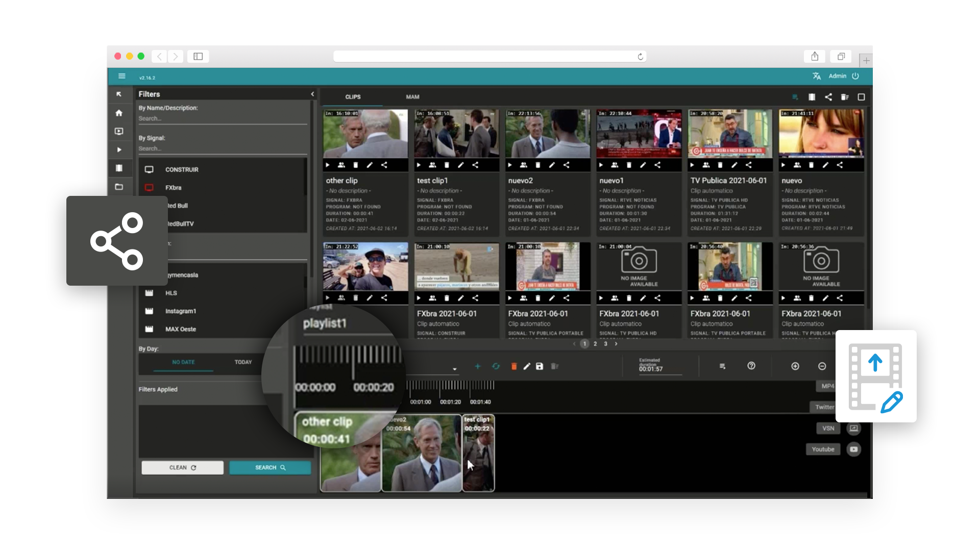
Task: Select NO DATE day filter
Action: 183,362
